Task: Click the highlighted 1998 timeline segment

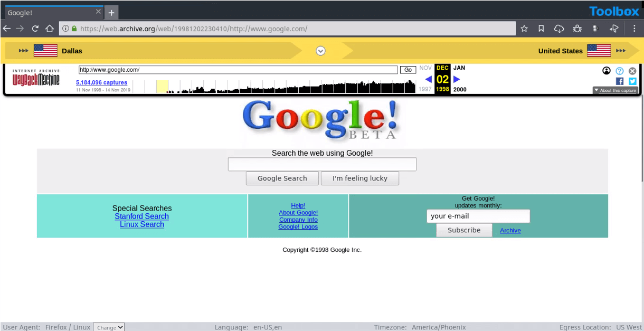Action: (x=162, y=87)
